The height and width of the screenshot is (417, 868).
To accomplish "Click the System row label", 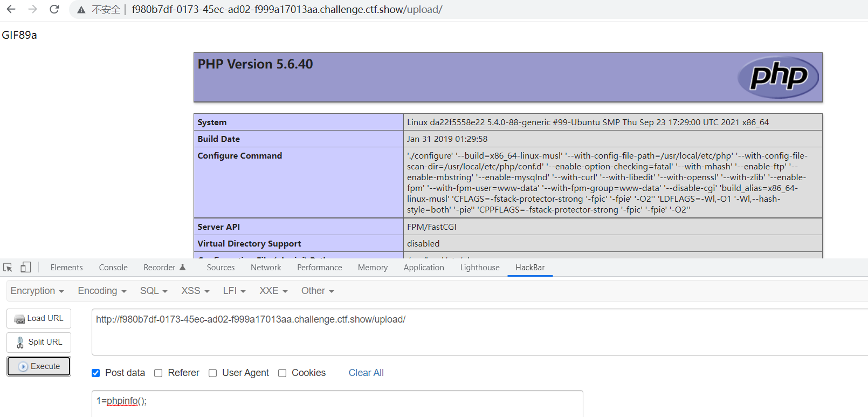I will 212,122.
